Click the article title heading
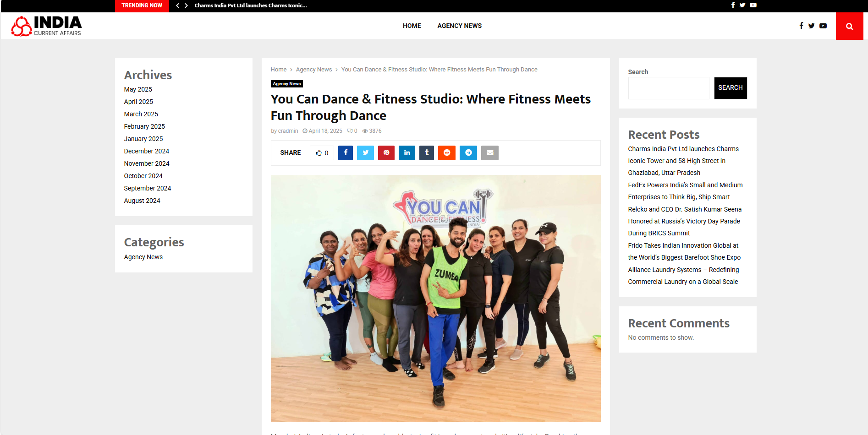The width and height of the screenshot is (868, 435). [x=431, y=107]
